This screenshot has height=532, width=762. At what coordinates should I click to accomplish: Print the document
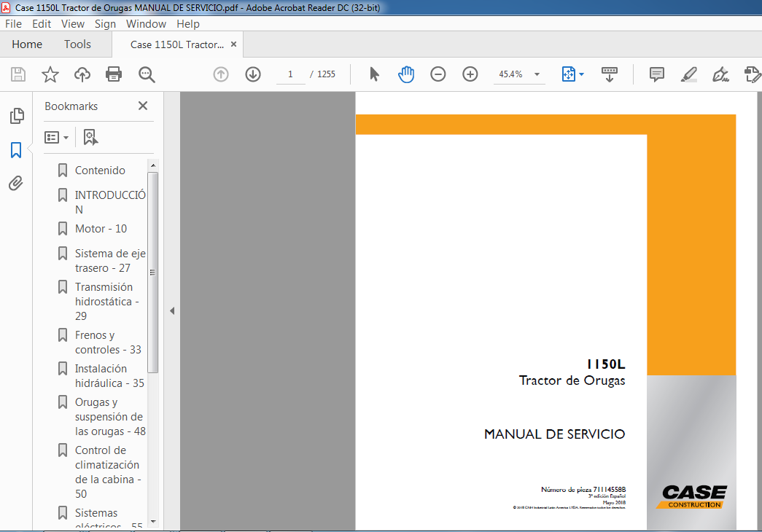(114, 74)
